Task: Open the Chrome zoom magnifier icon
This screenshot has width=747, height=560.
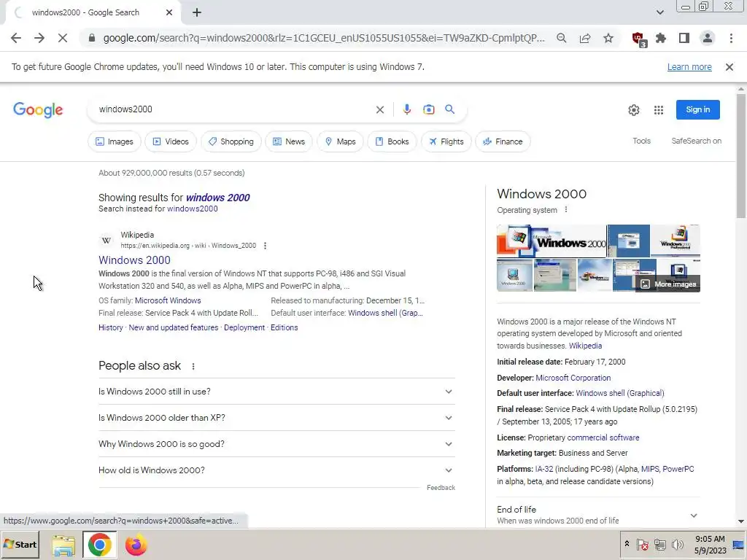Action: pos(562,38)
